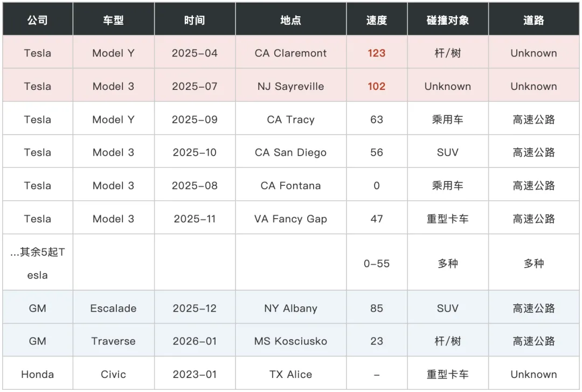
Task: Click the Honda company cell
Action: pos(38,374)
